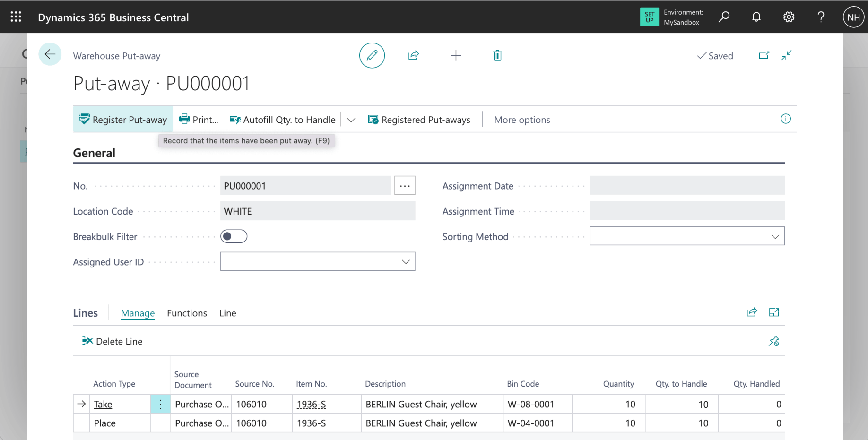Click the trash can delete icon
Viewport: 868px width, 440px height.
tap(497, 56)
